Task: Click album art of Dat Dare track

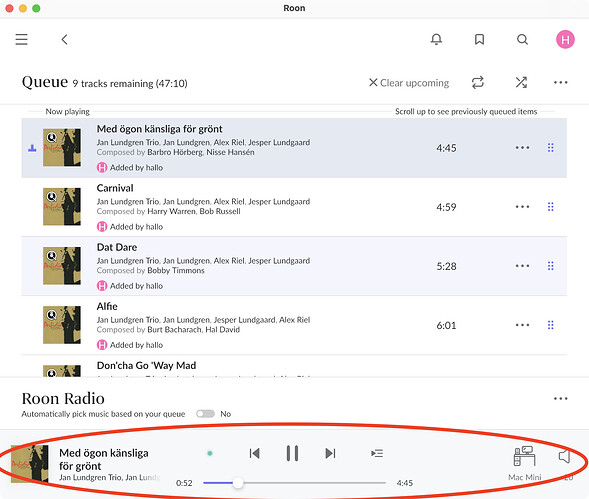Action: coord(62,266)
